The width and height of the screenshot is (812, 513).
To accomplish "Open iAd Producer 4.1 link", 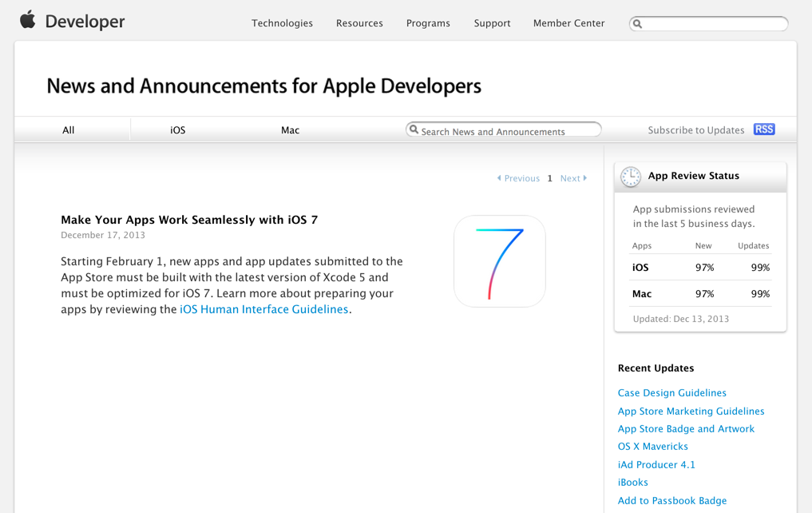I will (x=656, y=464).
